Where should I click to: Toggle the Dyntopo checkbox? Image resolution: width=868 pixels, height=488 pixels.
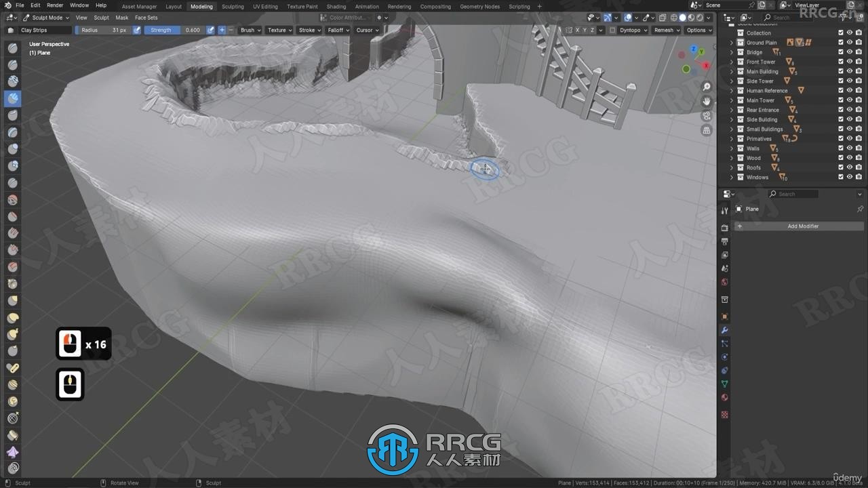pos(613,30)
